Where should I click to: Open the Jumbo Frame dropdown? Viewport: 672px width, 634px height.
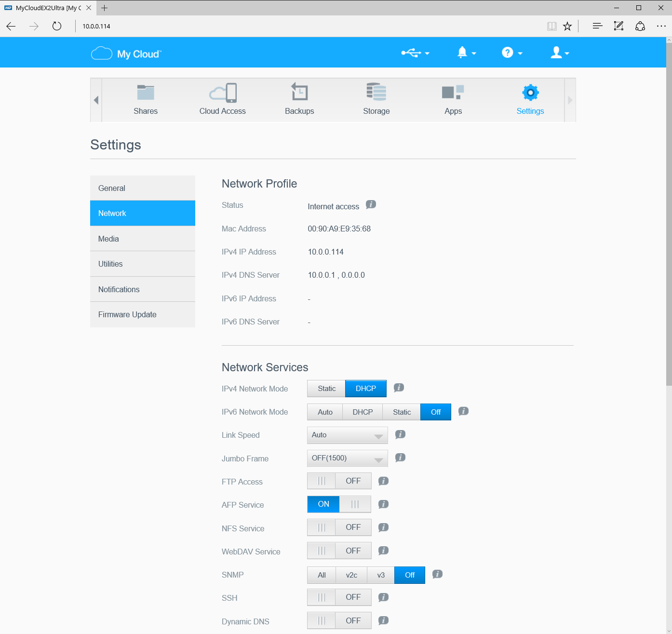pos(348,459)
